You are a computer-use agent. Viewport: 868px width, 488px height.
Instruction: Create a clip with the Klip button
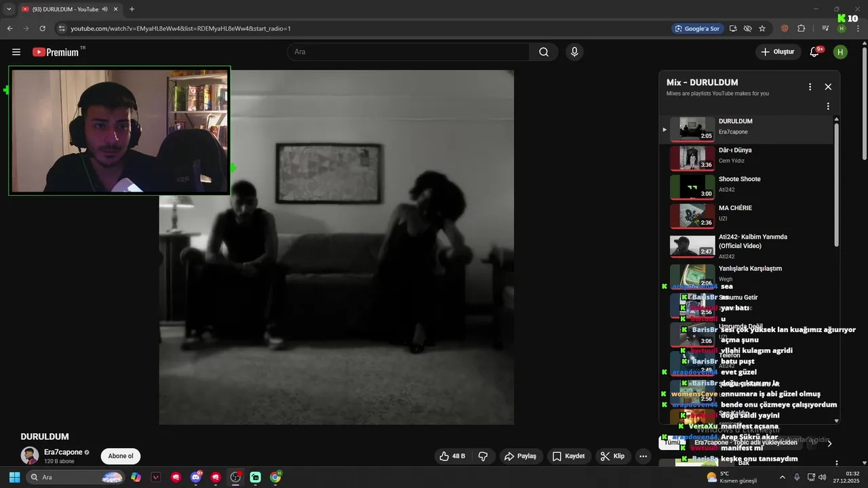pos(612,456)
